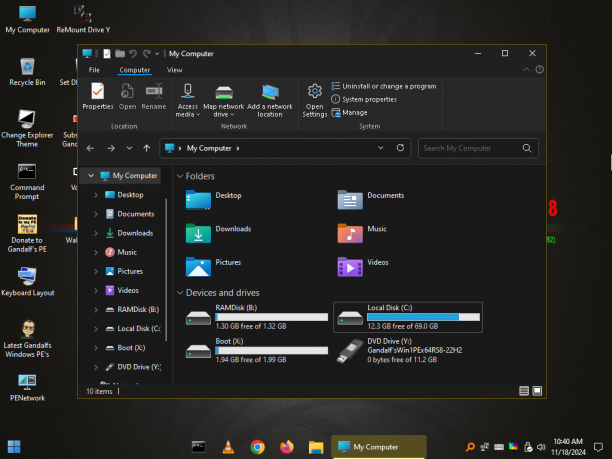
Task: Go forward with the forward arrow
Action: click(x=111, y=148)
